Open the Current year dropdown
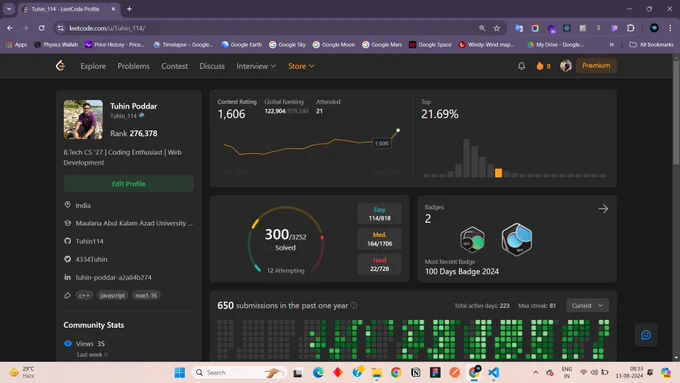Viewport: 680px width, 383px height. click(587, 305)
